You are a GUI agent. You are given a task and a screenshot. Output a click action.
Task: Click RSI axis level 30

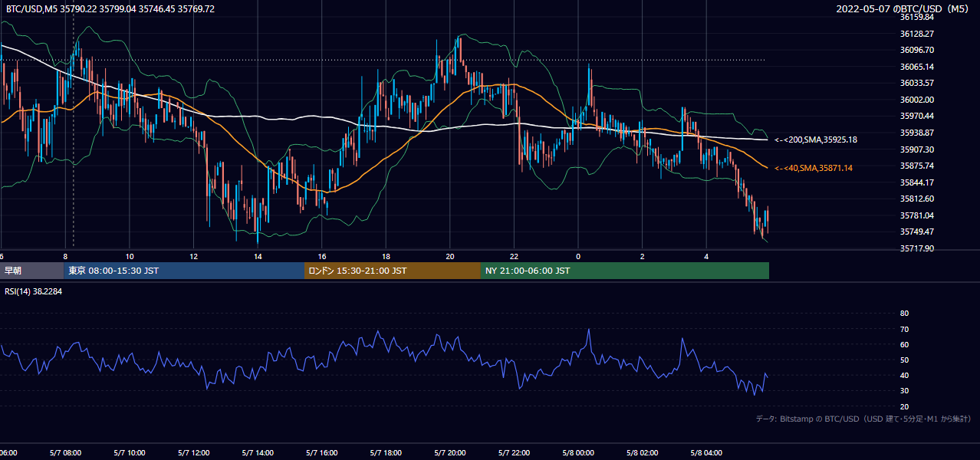904,391
